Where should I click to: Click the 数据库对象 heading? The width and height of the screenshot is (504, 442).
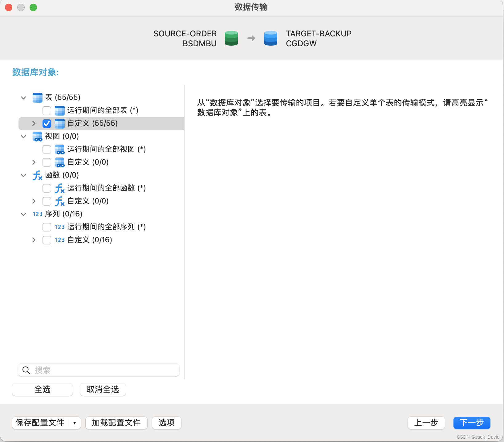(x=36, y=72)
